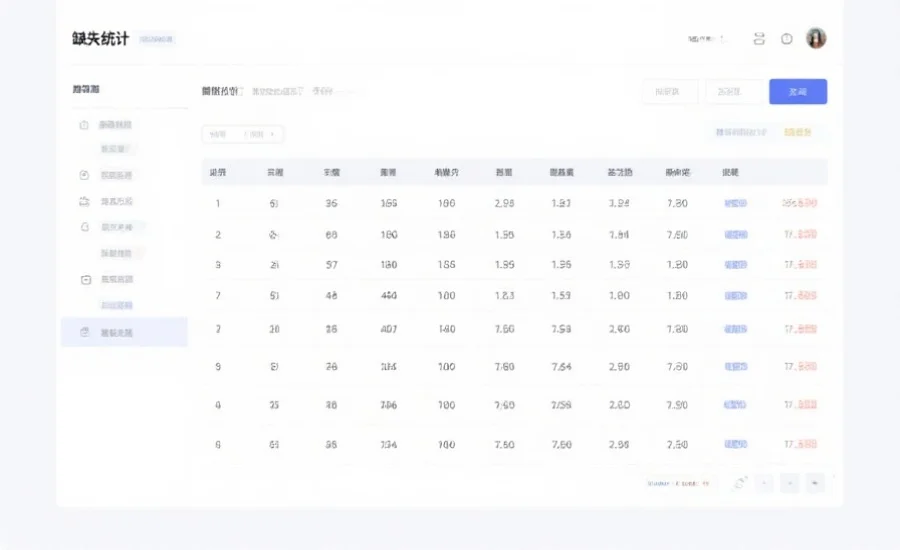Switch to the second gray tab above the table
The image size is (900, 550).
(277, 91)
